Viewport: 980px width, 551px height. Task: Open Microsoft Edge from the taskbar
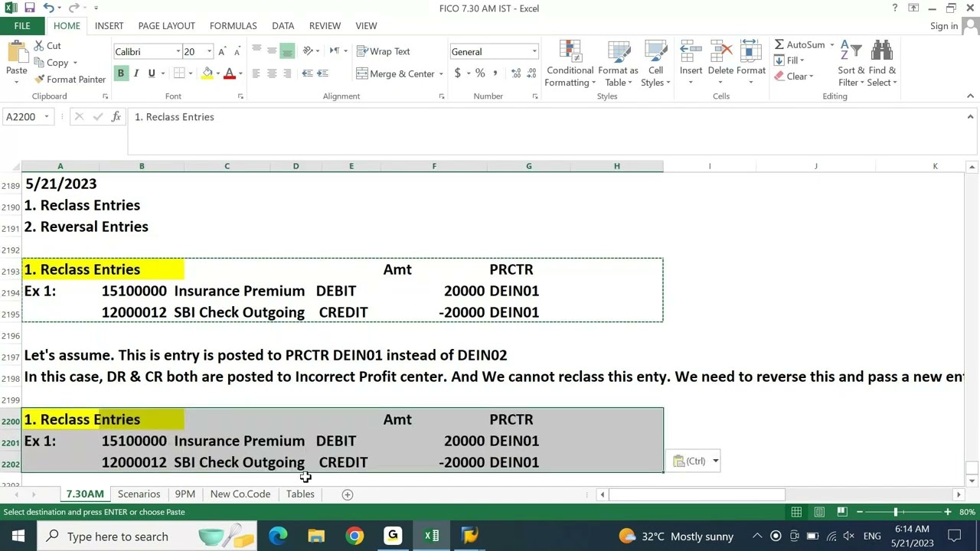pos(278,536)
